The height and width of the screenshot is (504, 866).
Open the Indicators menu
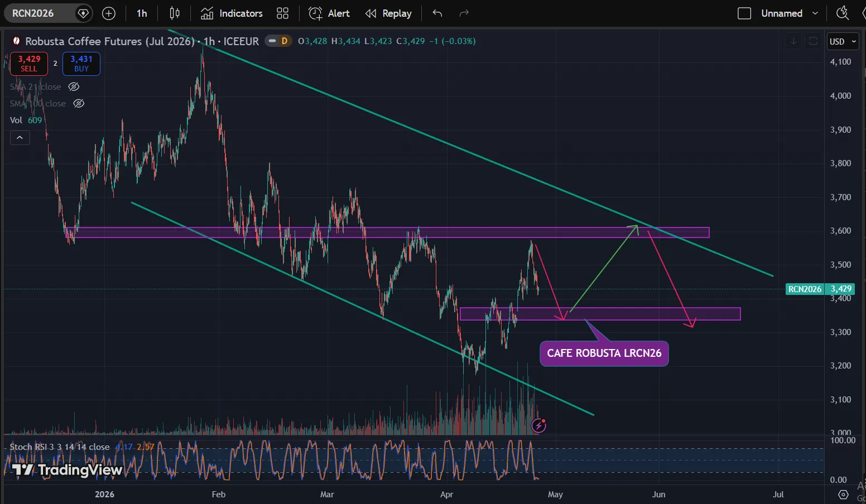(x=232, y=13)
